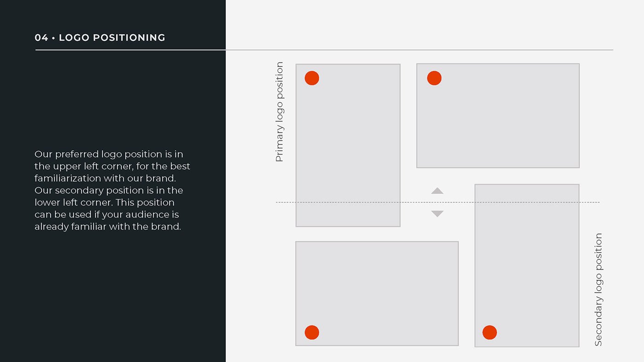Click the upward-pointing gray triangle arrow

(437, 191)
